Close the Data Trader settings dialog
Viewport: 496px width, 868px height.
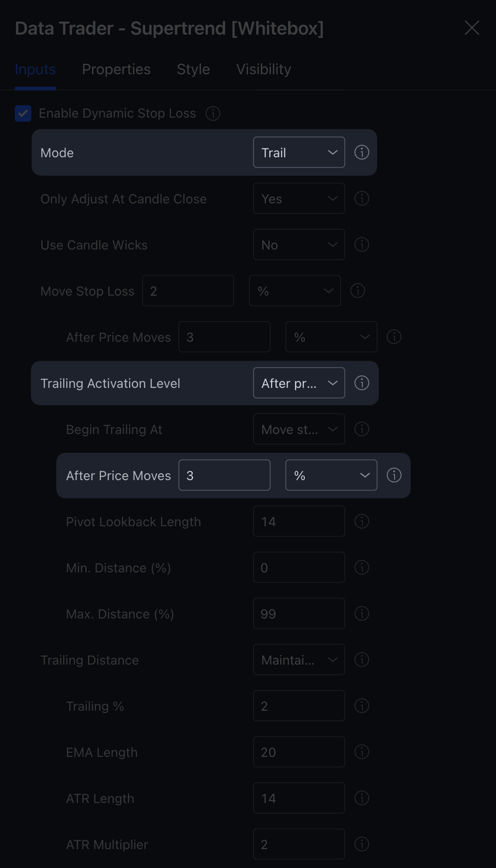(x=472, y=28)
